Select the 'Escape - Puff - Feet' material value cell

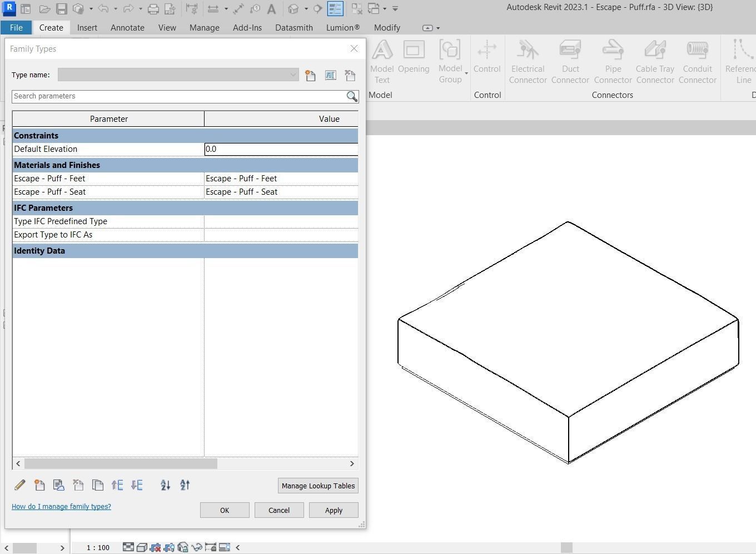coord(281,179)
